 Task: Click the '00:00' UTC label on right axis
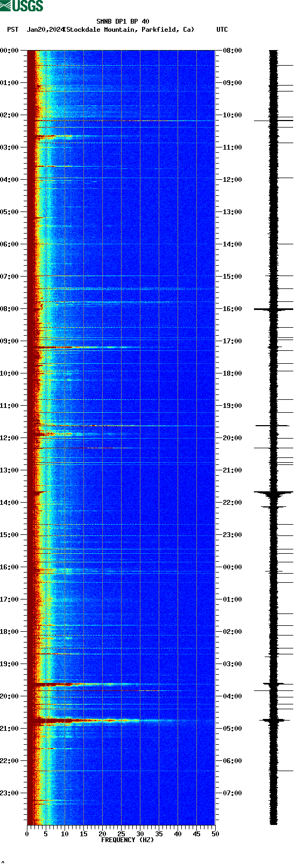pyautogui.click(x=232, y=567)
